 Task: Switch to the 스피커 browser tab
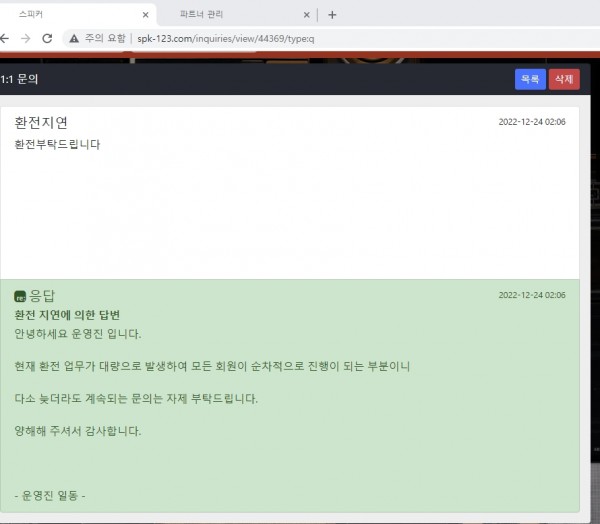click(x=60, y=15)
